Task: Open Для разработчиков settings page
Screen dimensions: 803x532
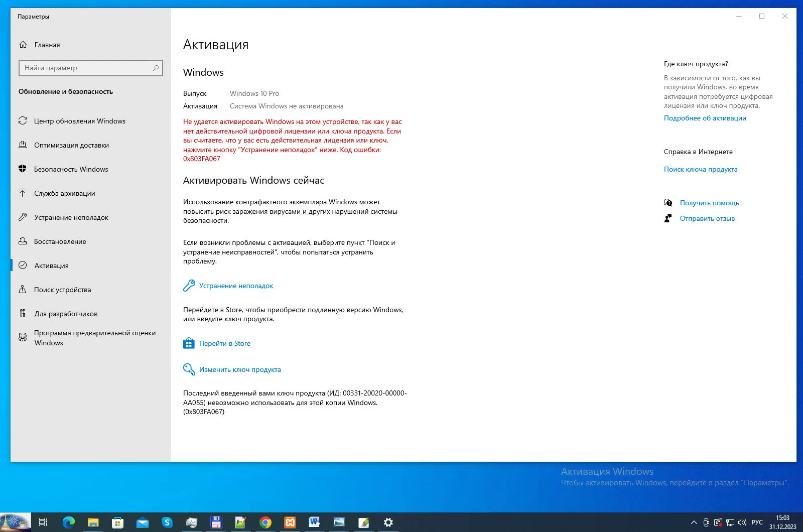Action: click(66, 314)
